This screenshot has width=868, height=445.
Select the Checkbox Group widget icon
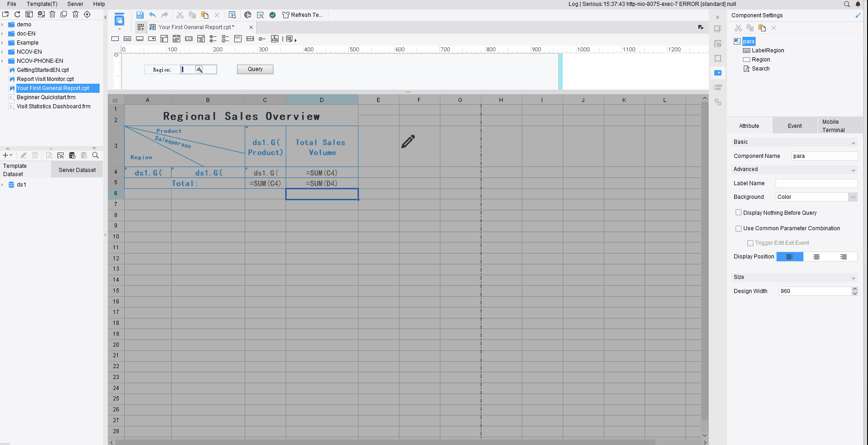(225, 39)
